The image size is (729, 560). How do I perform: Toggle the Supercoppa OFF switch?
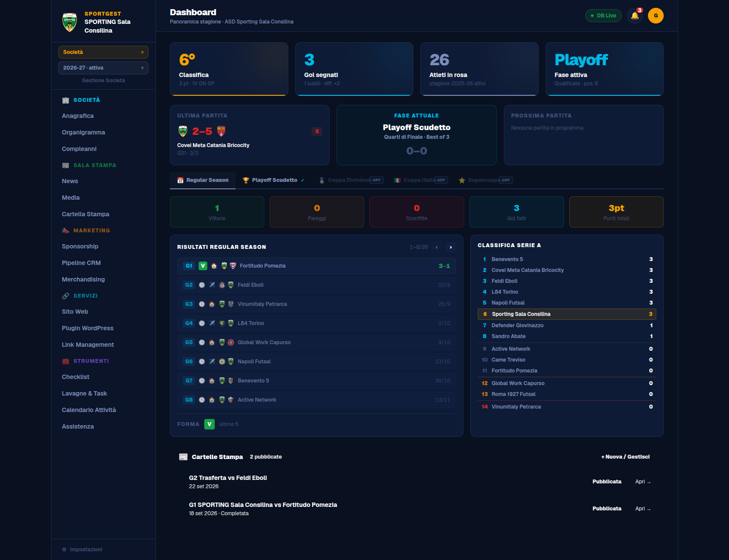(506, 180)
